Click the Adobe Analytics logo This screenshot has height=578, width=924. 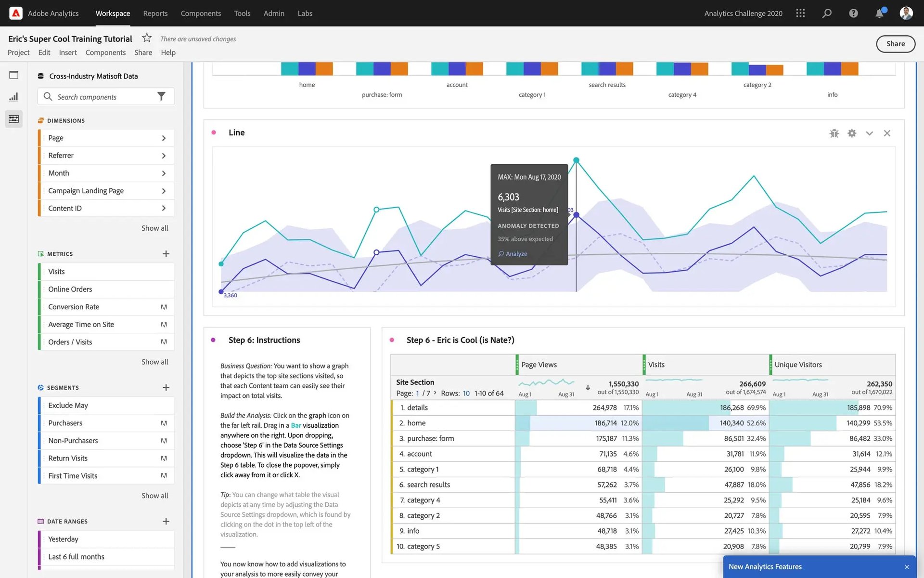pyautogui.click(x=16, y=13)
